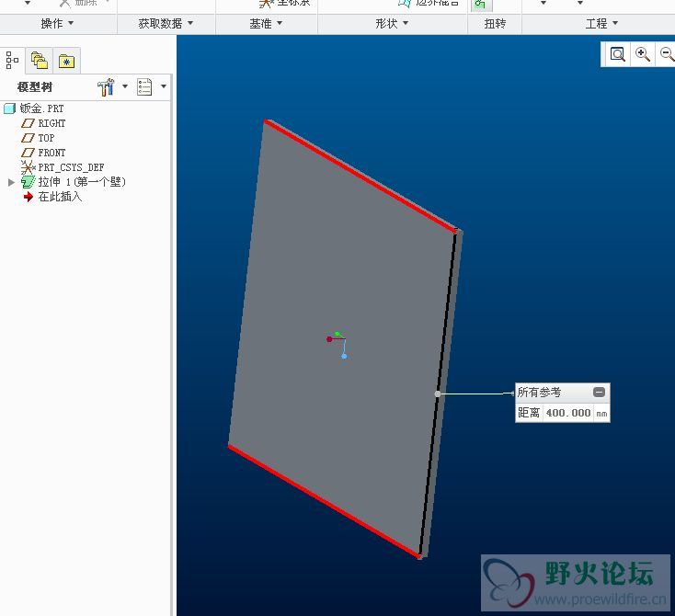Select PRT_CSYS_DEF coordinate system item
Image resolution: width=675 pixels, height=616 pixels.
tap(71, 167)
